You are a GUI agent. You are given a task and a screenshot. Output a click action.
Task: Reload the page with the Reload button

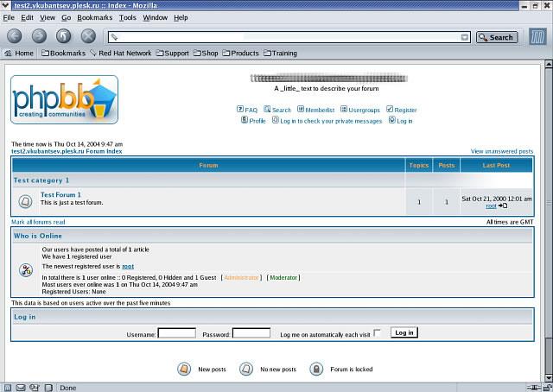(x=63, y=36)
